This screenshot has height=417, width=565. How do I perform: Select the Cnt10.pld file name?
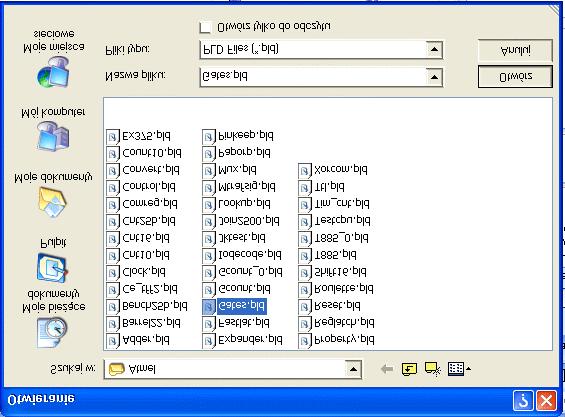click(x=146, y=256)
